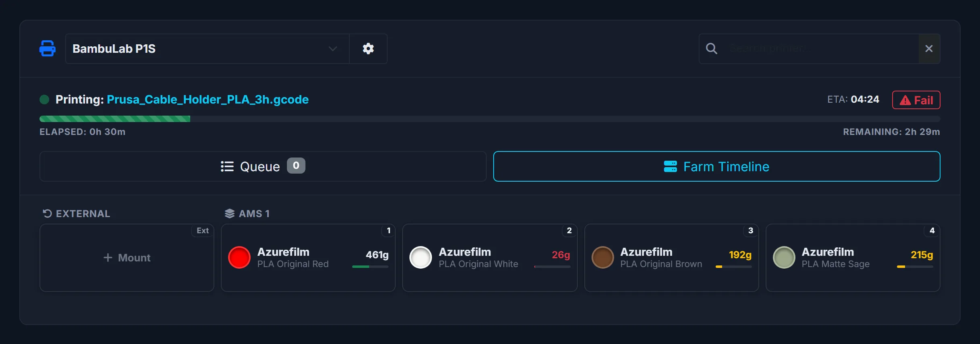The width and height of the screenshot is (980, 344).
Task: Click the 26g low filament weight
Action: click(561, 255)
